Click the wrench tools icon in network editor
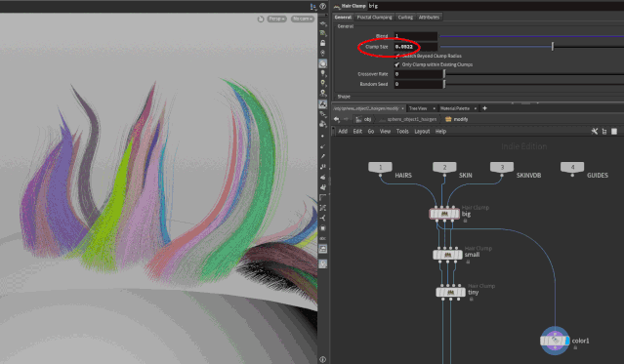The width and height of the screenshot is (624, 364). click(x=594, y=132)
